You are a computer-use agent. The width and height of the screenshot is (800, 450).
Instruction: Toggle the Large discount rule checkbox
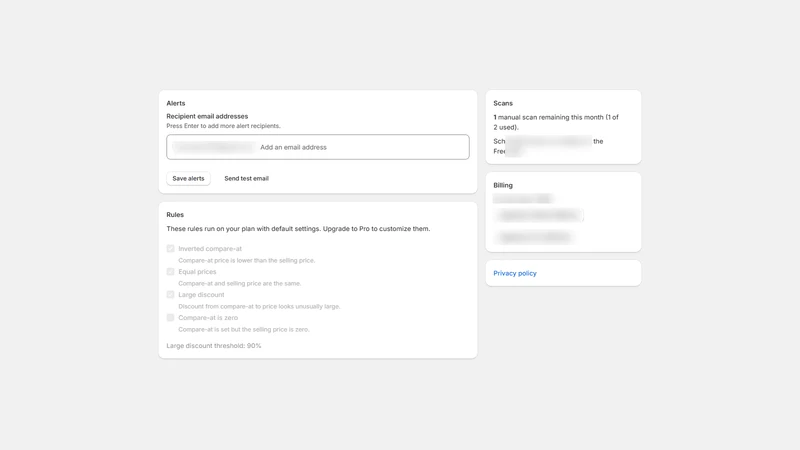170,294
